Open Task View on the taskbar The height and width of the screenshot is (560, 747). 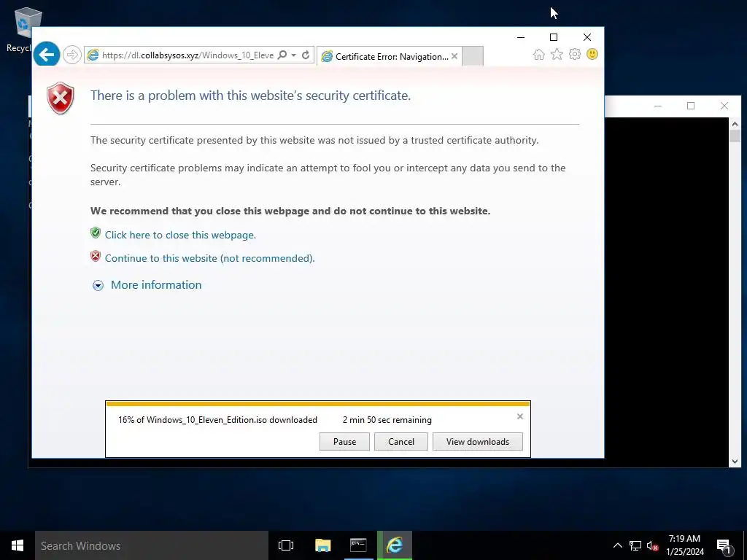[x=286, y=545]
